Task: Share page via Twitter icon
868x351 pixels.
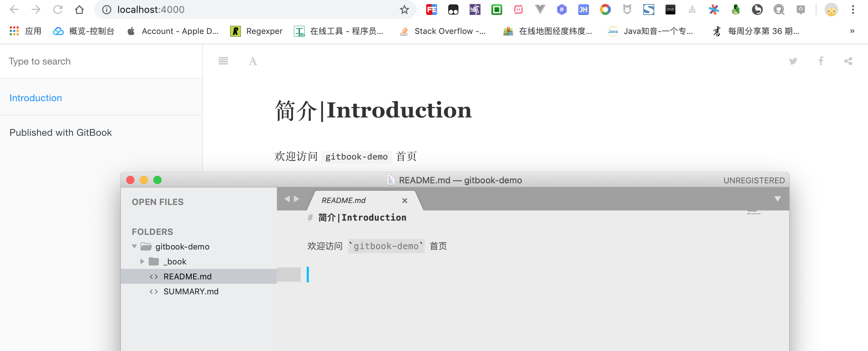Action: tap(793, 61)
